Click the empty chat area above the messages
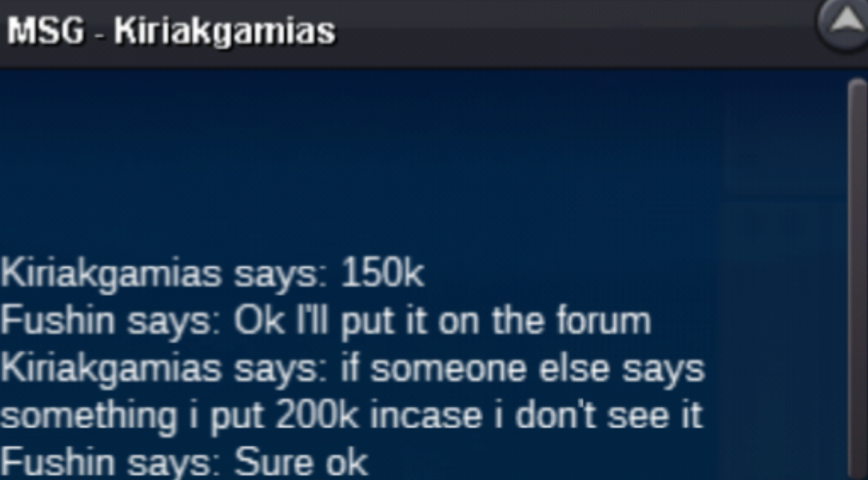868x480 pixels. tap(421, 161)
